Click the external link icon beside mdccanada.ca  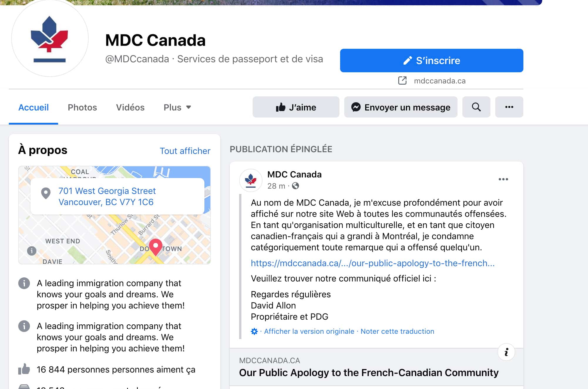(x=402, y=81)
